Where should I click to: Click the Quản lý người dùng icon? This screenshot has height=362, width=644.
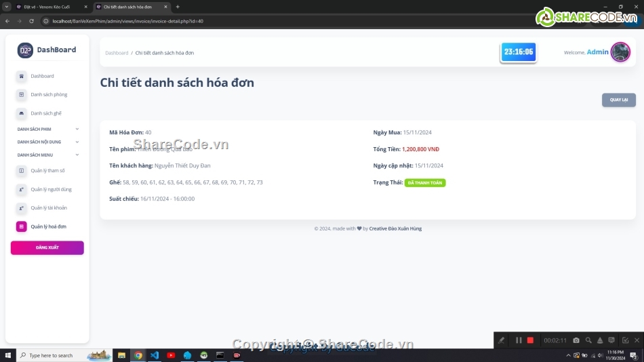click(22, 189)
